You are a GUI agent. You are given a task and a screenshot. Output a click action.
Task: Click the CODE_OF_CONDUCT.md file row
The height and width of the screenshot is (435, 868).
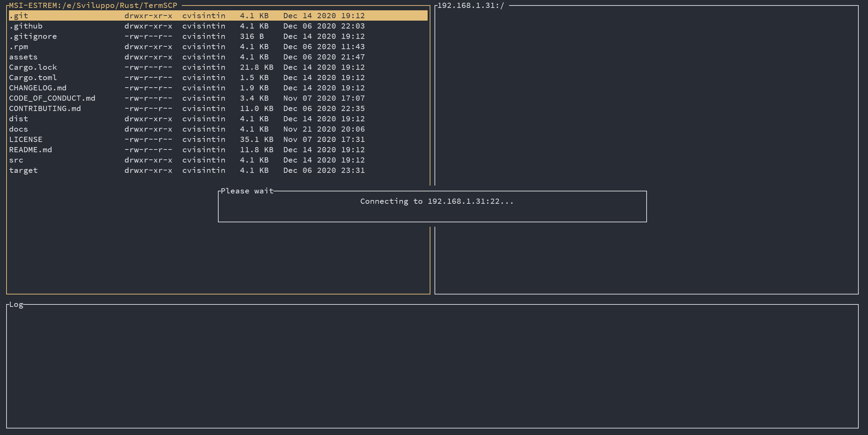click(x=52, y=98)
